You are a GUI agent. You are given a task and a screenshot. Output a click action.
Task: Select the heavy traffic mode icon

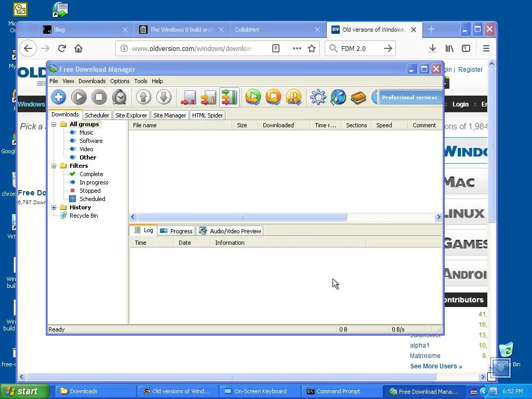point(229,97)
